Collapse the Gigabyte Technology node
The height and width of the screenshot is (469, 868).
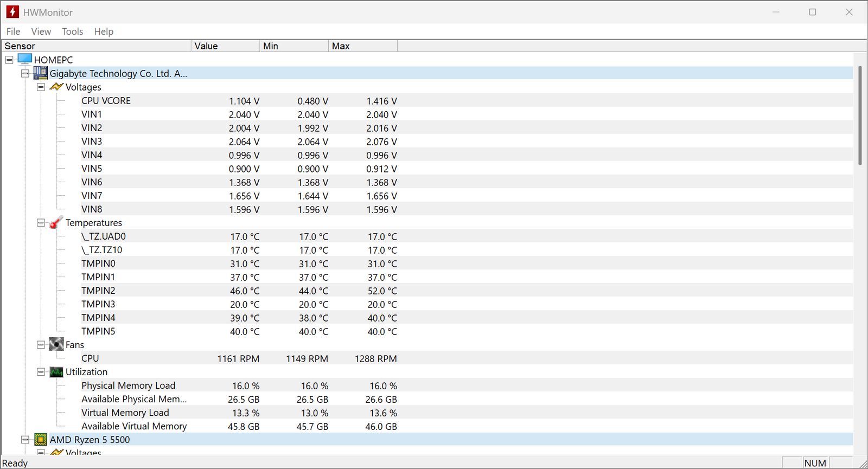pos(25,73)
